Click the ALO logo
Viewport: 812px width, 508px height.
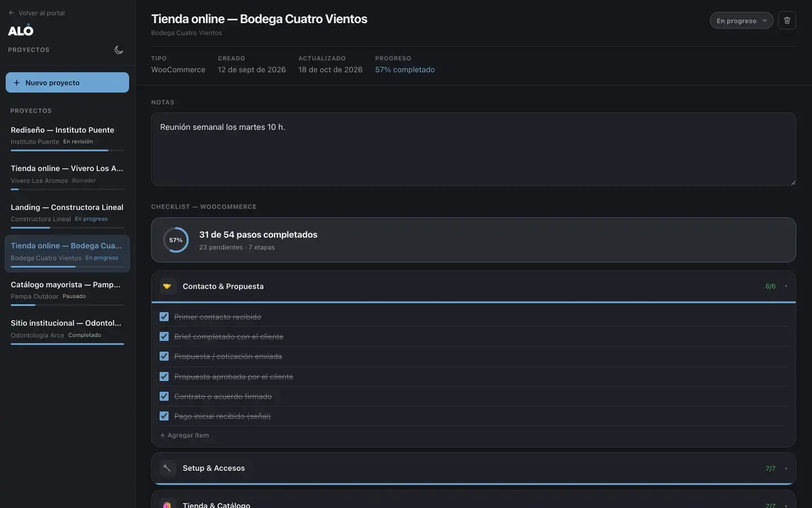(21, 30)
